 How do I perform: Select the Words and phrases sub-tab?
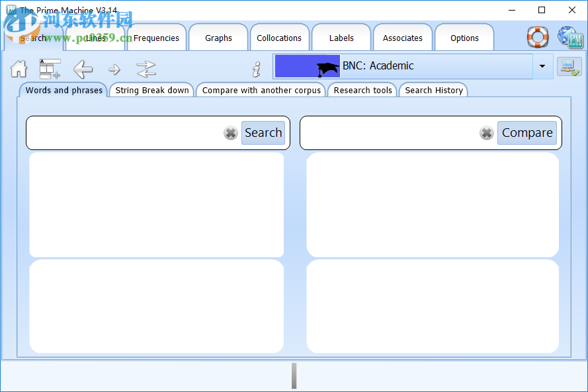pos(63,90)
